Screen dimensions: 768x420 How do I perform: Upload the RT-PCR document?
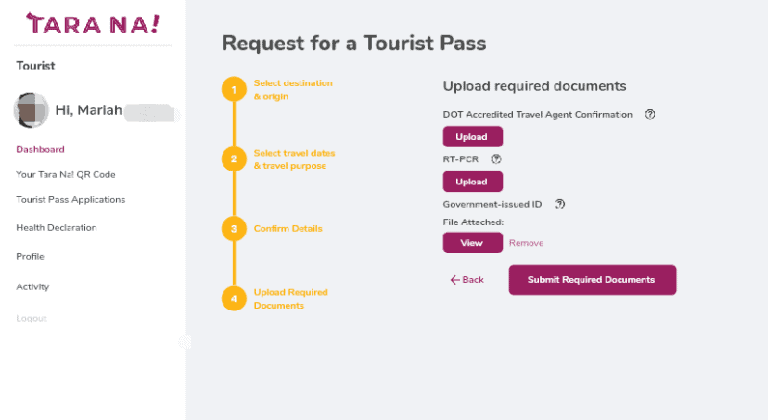(472, 182)
